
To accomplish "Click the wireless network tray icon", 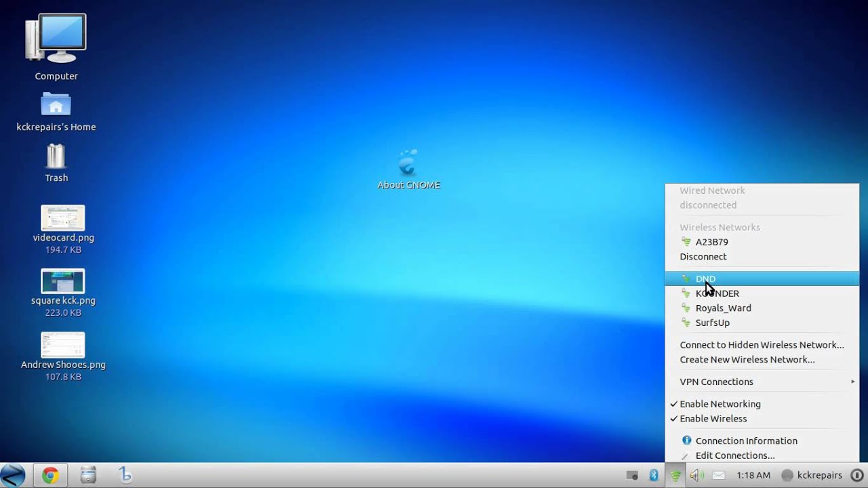I will 675,476.
